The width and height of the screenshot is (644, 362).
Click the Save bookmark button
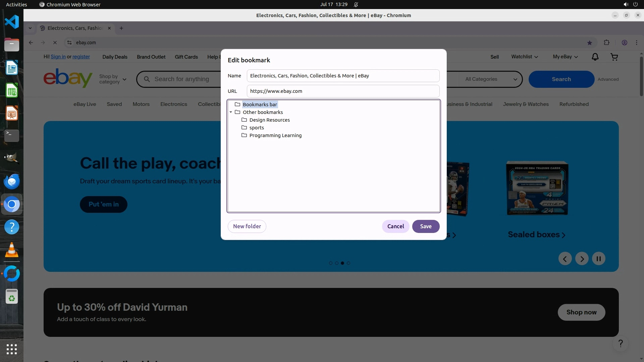click(x=425, y=226)
